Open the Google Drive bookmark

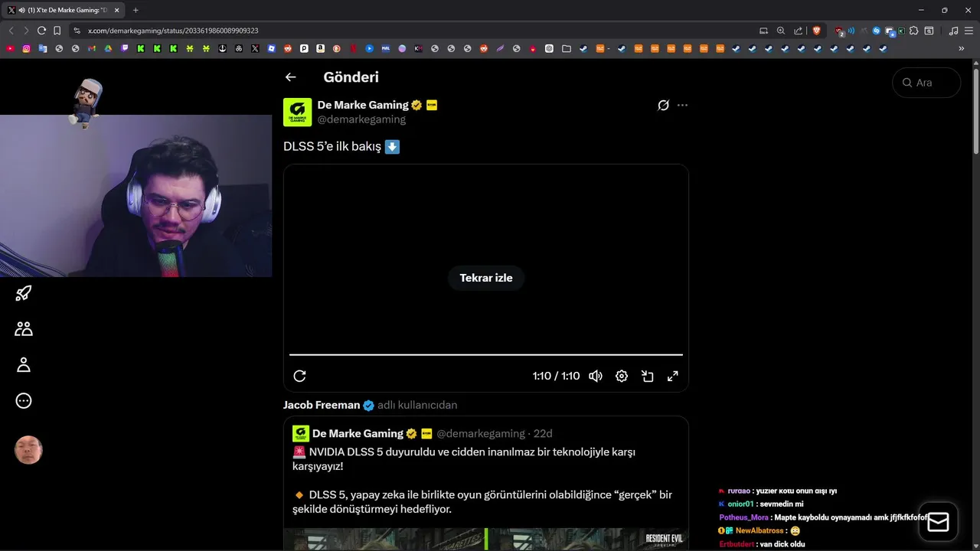pyautogui.click(x=108, y=48)
